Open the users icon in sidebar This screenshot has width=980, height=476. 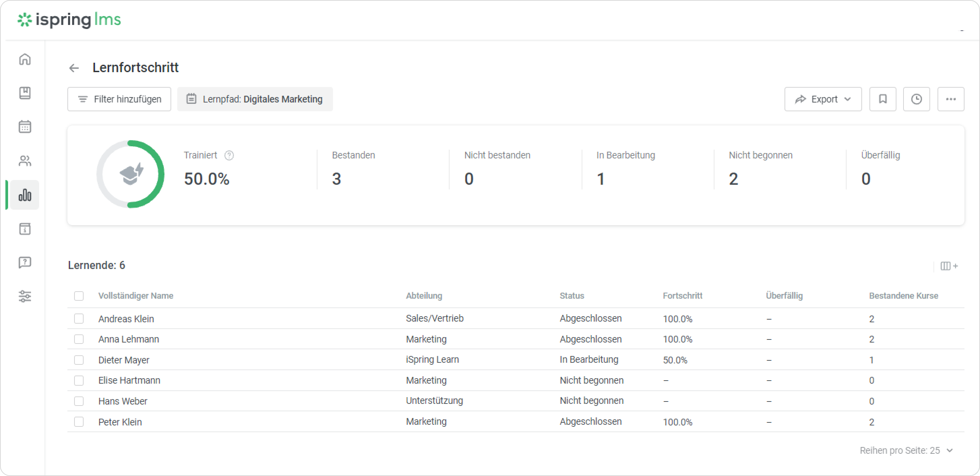click(25, 161)
